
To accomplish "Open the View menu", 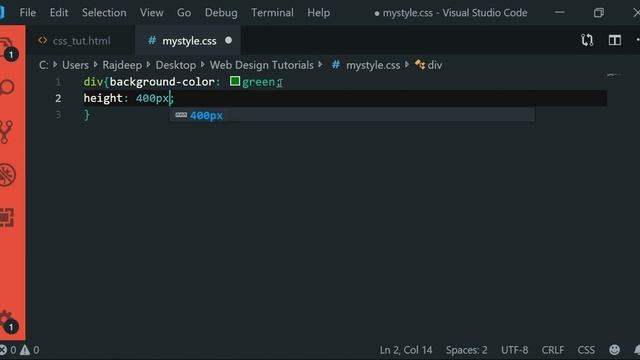I will (151, 13).
